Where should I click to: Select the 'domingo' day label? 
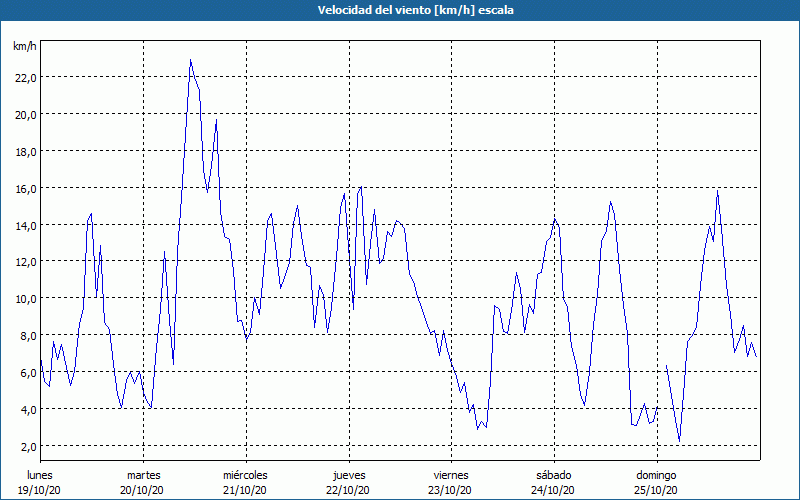656,475
